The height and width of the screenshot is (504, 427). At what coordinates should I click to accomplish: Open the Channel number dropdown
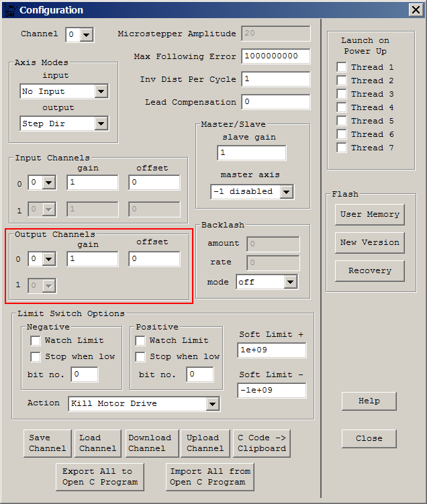(86, 34)
